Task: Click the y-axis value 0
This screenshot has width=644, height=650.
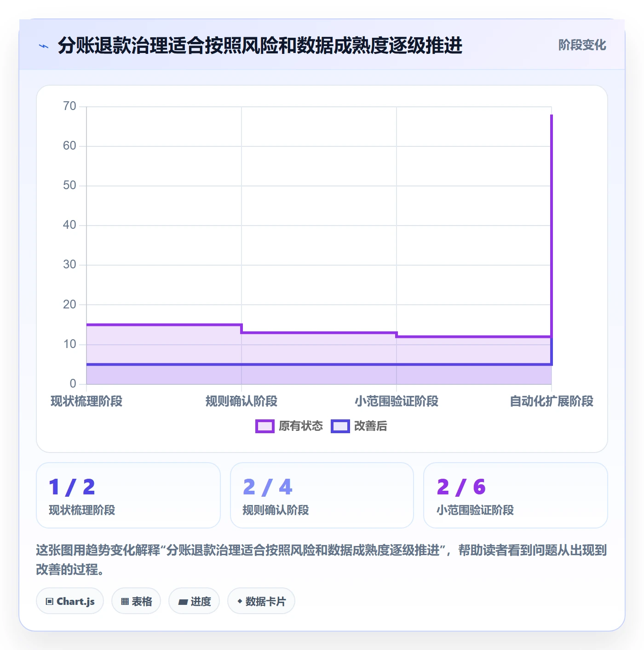Action: [x=73, y=384]
